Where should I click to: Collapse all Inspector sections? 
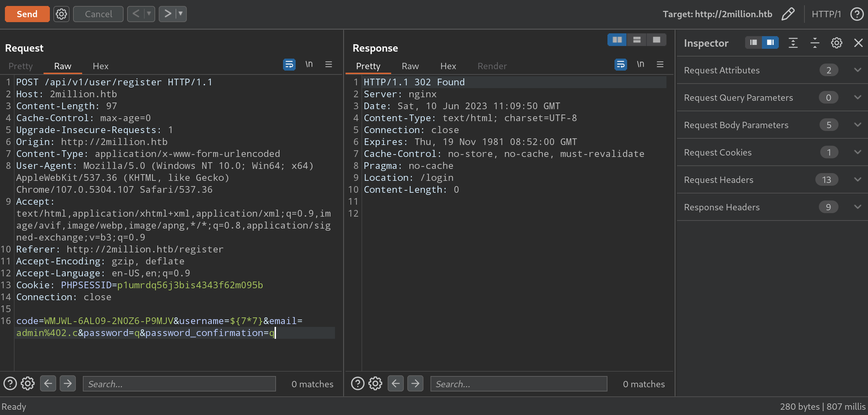815,43
